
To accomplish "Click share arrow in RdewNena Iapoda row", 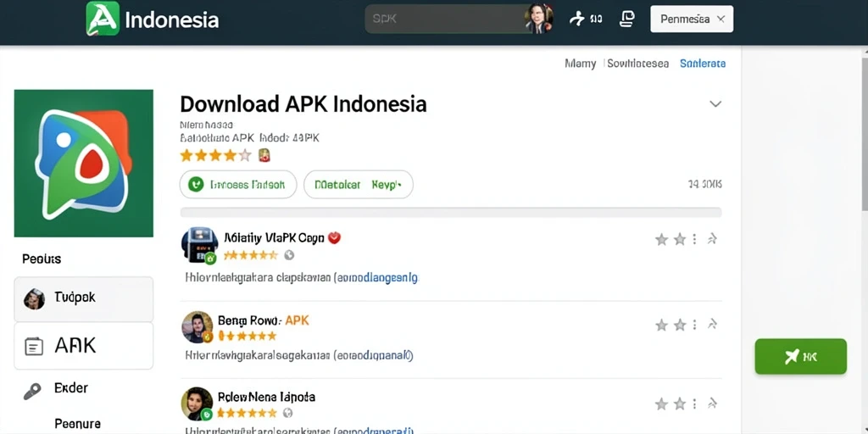I will pos(712,404).
